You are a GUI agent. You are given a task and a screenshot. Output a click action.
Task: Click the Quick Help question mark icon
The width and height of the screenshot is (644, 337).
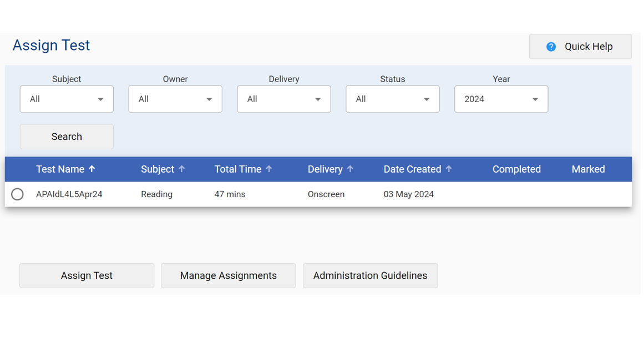point(551,47)
